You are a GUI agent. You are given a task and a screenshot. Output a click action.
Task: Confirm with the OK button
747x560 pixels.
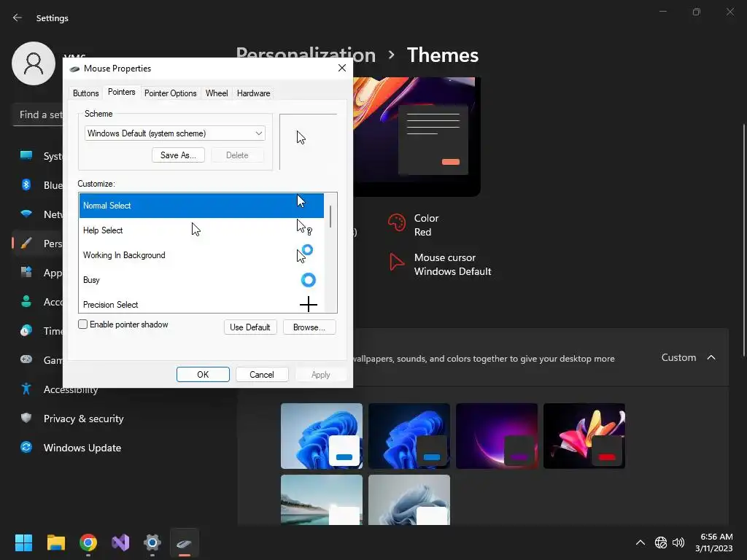203,375
